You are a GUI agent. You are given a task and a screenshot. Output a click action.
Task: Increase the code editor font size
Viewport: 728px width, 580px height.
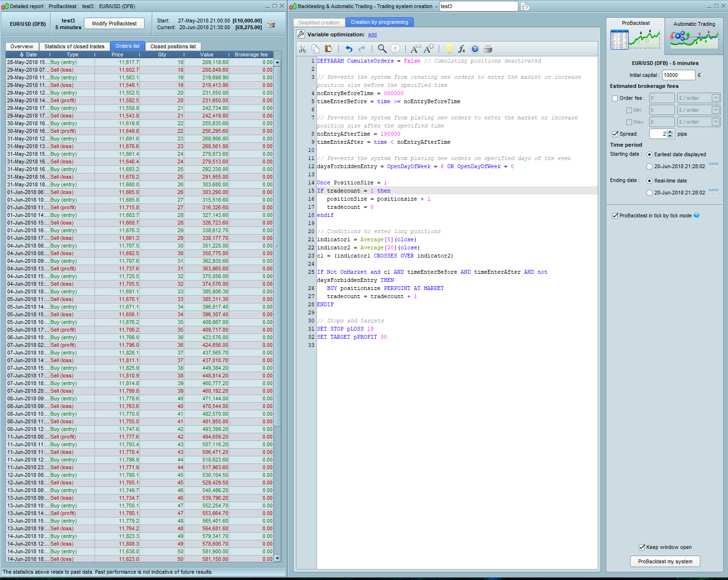[429, 48]
